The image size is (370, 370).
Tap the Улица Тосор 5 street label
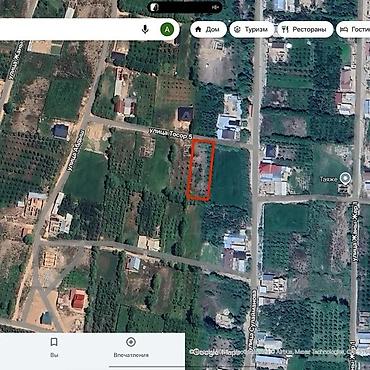(x=170, y=132)
